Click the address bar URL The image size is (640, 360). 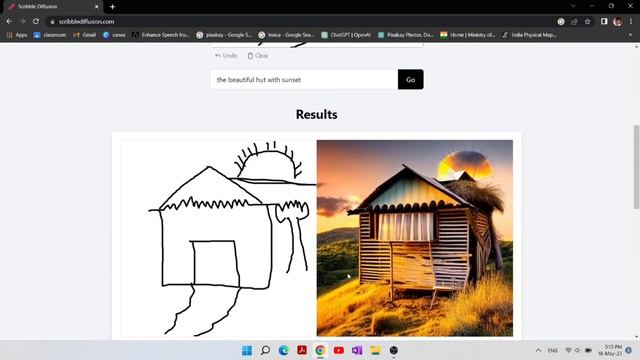[x=87, y=22]
